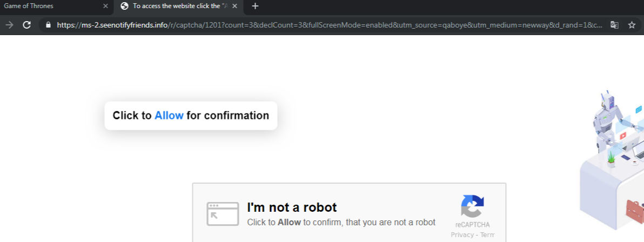
Task: Open a new browser tab
Action: click(x=256, y=6)
